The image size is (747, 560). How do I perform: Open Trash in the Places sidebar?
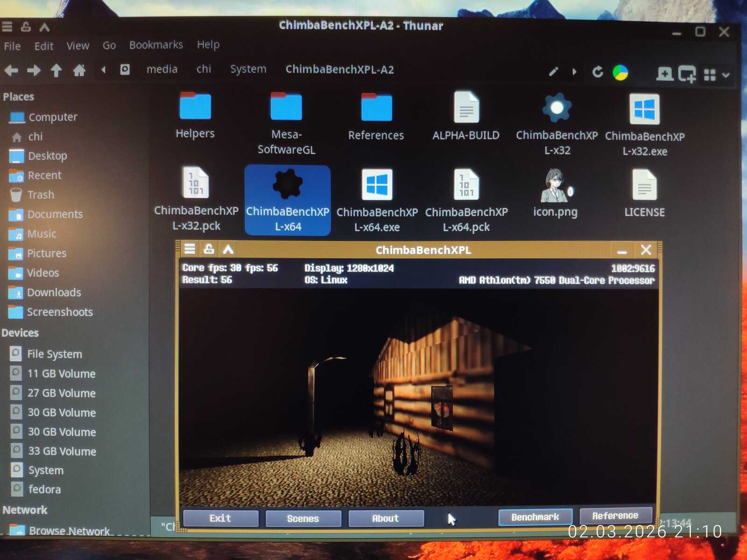point(32,195)
